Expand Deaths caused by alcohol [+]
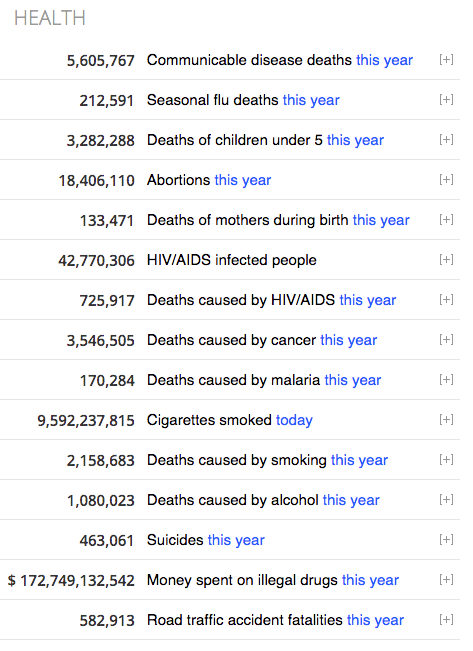 446,500
